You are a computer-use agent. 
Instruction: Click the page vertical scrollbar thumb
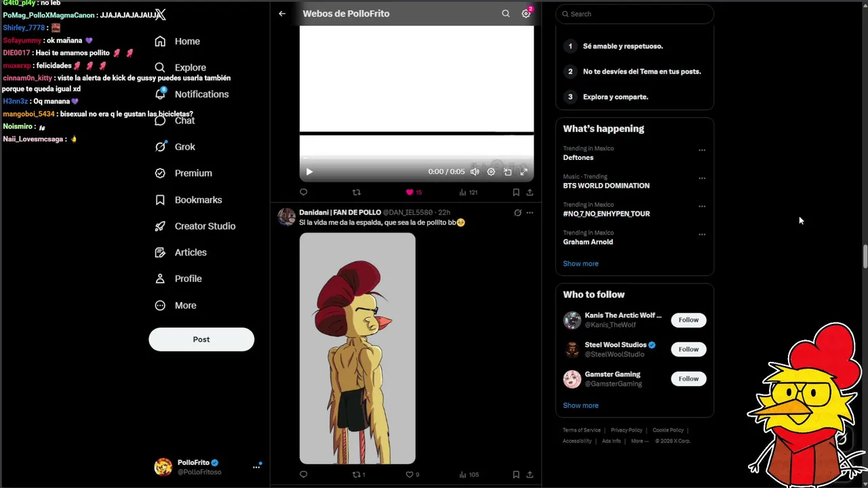(x=865, y=257)
